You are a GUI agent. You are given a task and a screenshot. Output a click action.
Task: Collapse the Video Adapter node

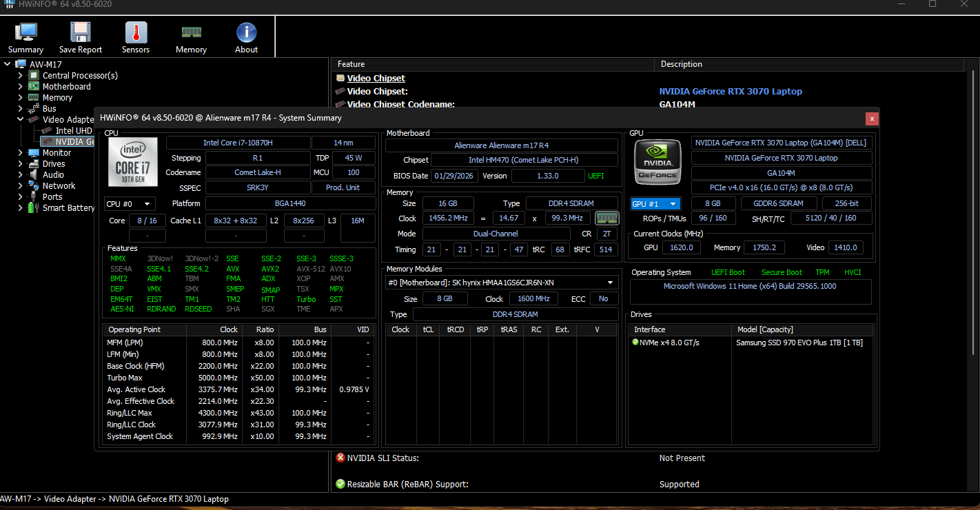tap(20, 120)
